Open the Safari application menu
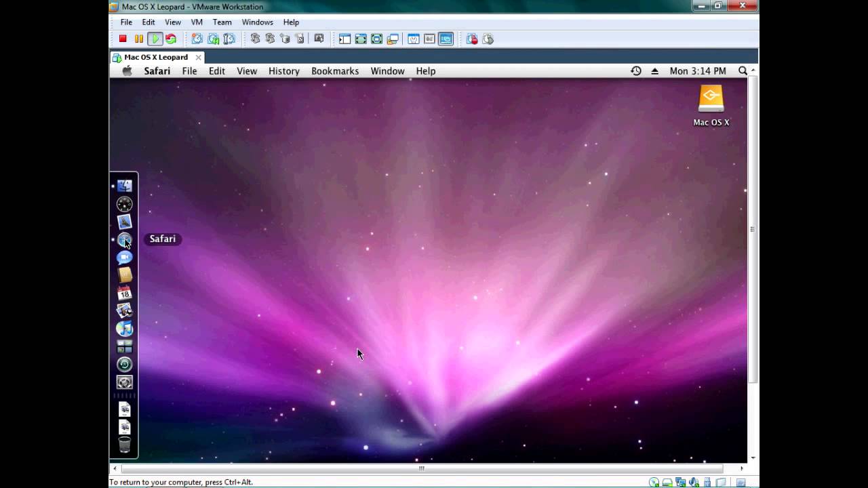 point(157,71)
